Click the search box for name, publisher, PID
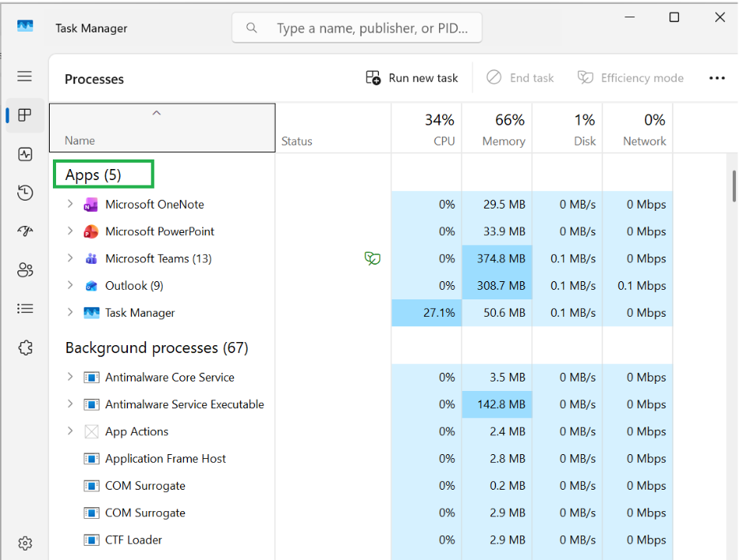The height and width of the screenshot is (560, 739). coord(357,28)
